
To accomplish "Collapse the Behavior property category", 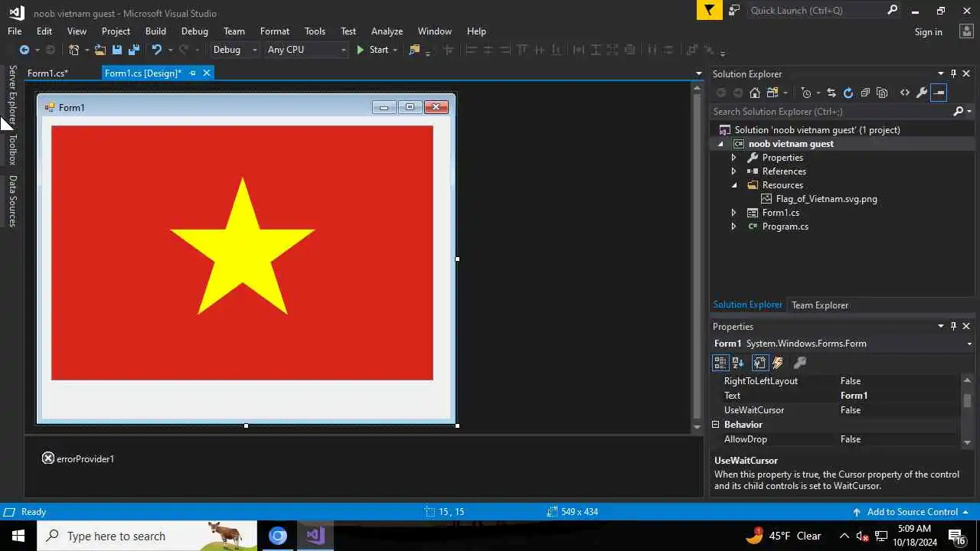I will click(716, 425).
